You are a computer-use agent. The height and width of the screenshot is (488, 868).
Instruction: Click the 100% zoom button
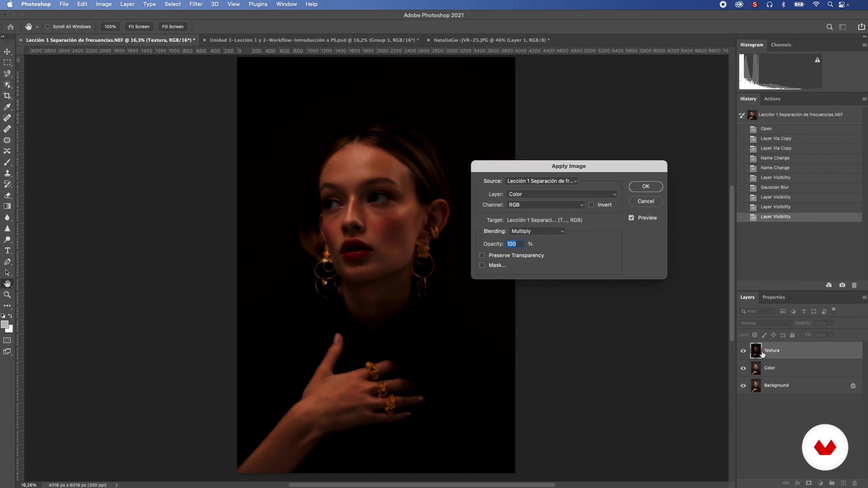pyautogui.click(x=110, y=27)
